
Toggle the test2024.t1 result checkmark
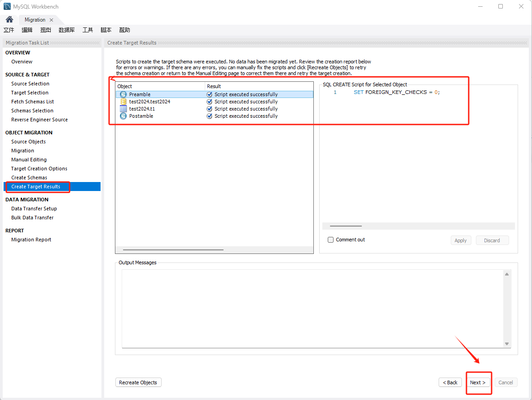point(209,109)
